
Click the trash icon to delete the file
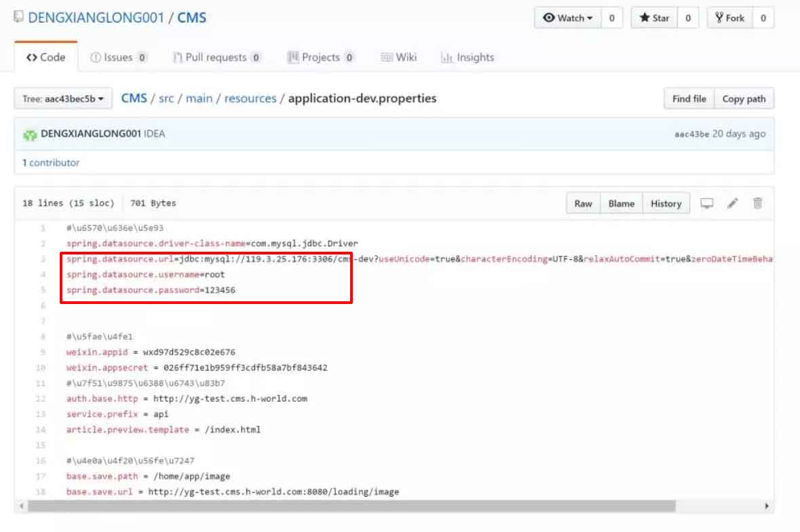pos(758,203)
